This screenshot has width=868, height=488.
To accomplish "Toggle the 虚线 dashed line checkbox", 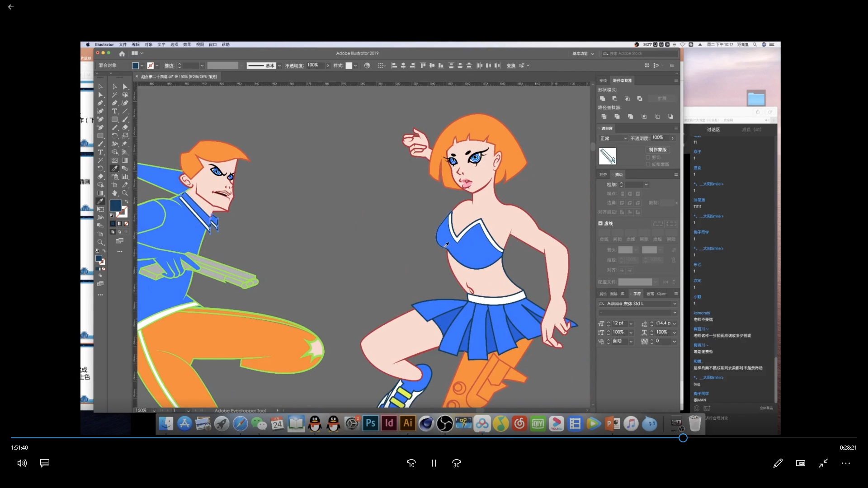I will pyautogui.click(x=600, y=223).
